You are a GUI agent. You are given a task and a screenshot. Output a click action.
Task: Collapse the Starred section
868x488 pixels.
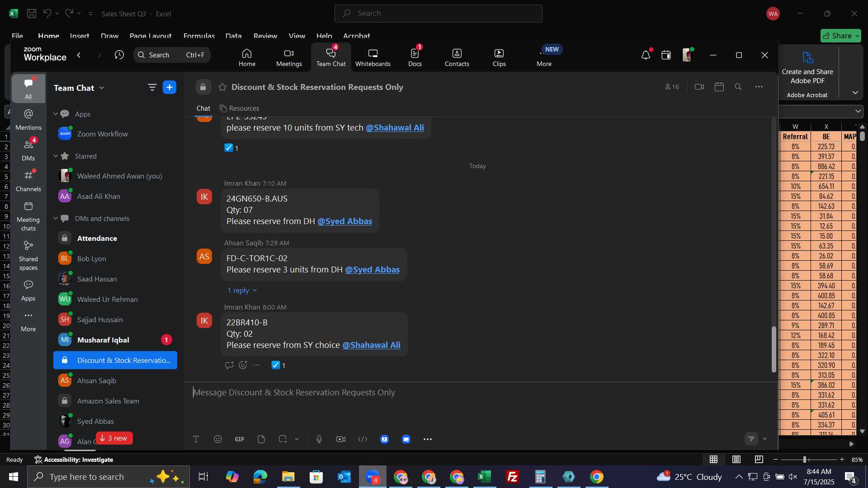(x=56, y=156)
